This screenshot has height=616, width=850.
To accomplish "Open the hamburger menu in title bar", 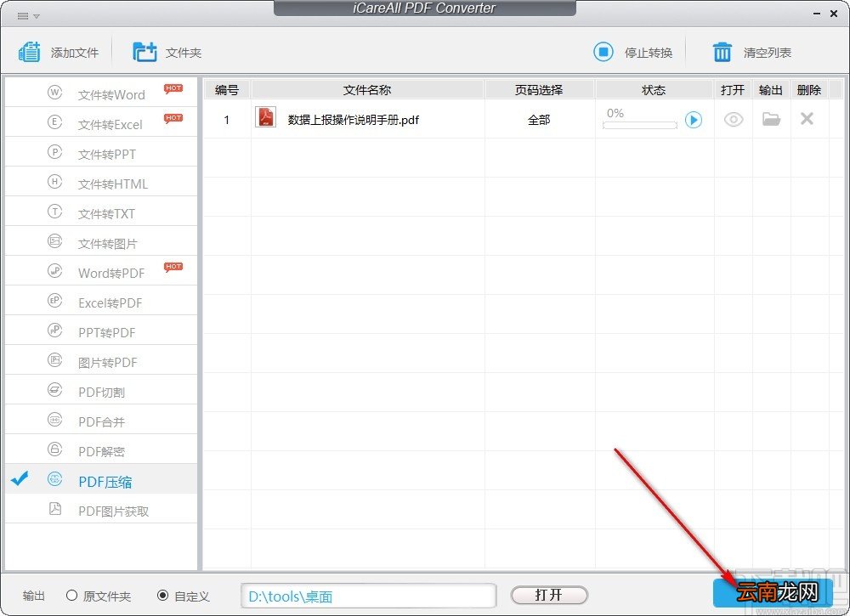I will (23, 15).
